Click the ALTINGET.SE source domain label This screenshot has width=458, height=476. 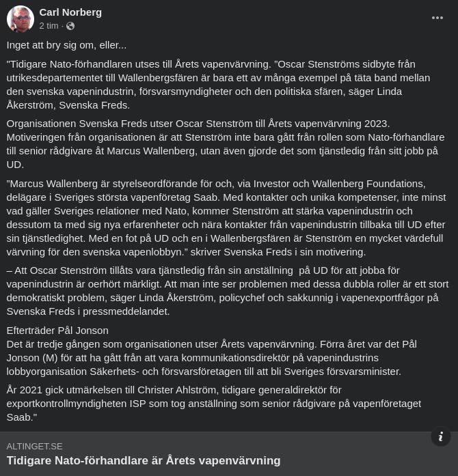click(x=34, y=446)
